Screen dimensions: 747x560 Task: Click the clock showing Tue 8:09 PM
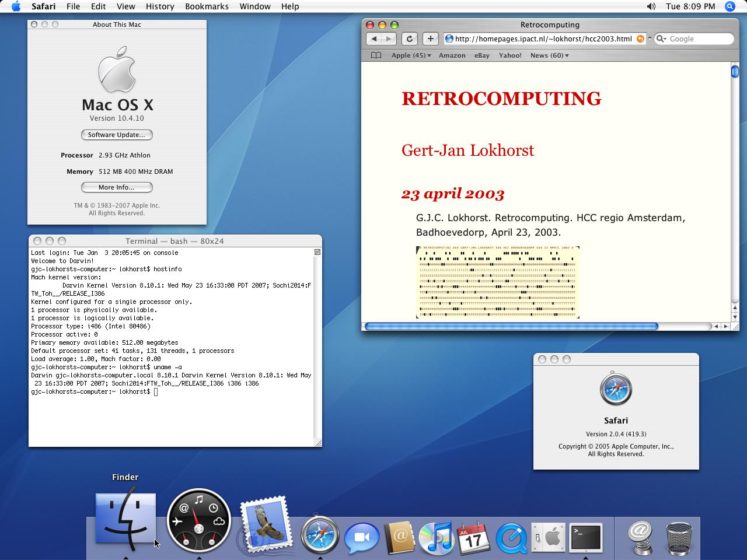point(690,6)
